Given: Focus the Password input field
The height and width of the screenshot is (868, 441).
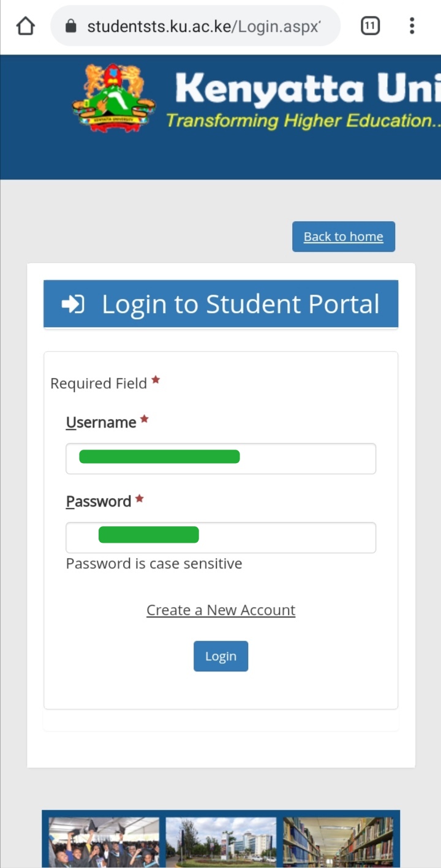Looking at the screenshot, I should [x=221, y=537].
